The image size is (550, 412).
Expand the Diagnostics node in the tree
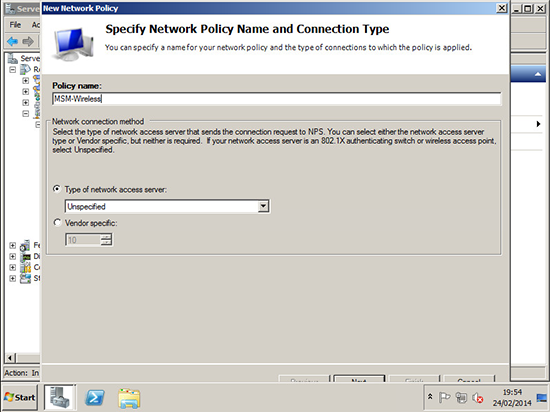pyautogui.click(x=13, y=256)
